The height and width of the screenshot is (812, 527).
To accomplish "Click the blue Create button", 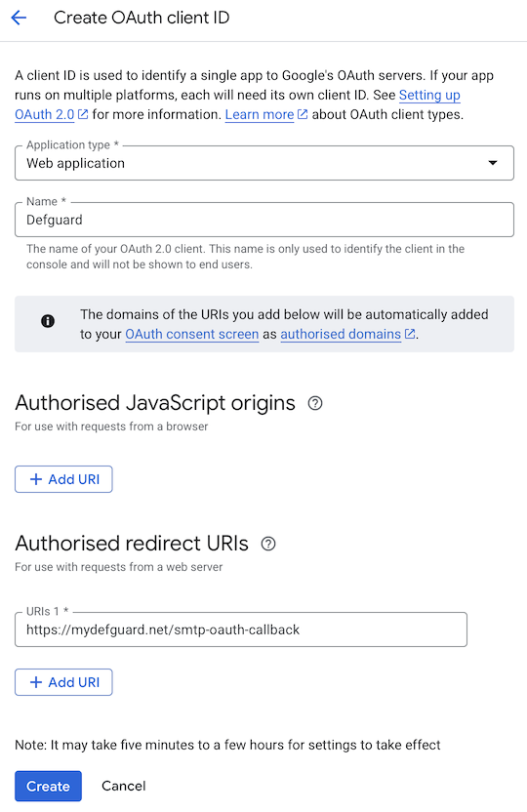I will tap(48, 786).
